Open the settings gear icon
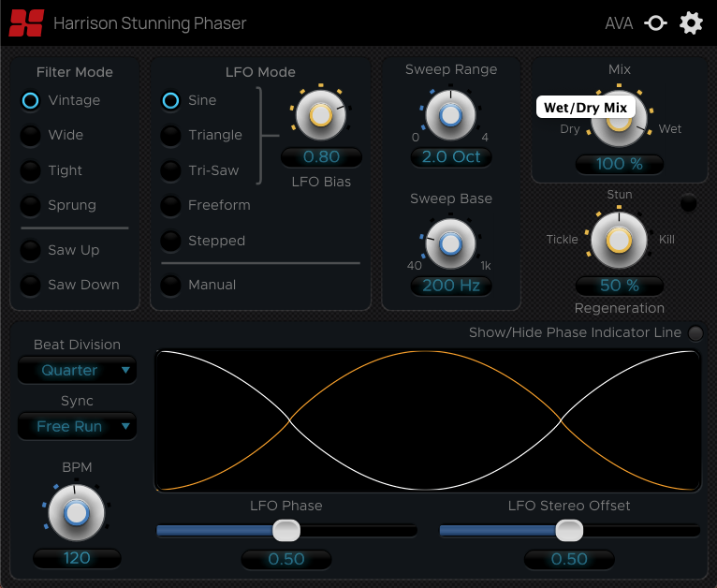 click(x=691, y=22)
